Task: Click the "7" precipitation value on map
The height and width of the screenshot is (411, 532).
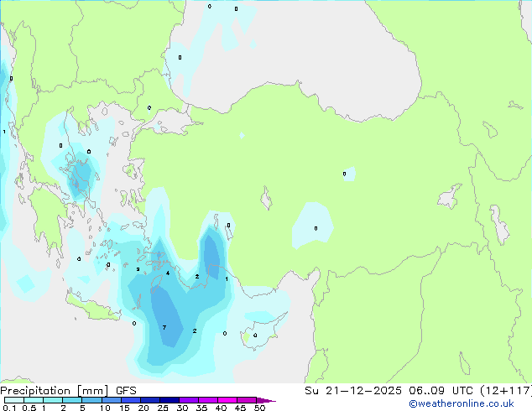Action: click(x=164, y=328)
